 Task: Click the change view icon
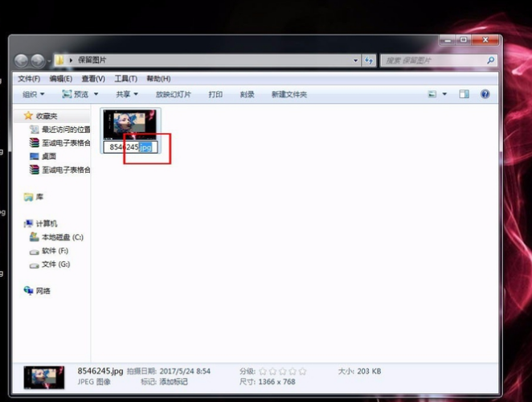432,94
